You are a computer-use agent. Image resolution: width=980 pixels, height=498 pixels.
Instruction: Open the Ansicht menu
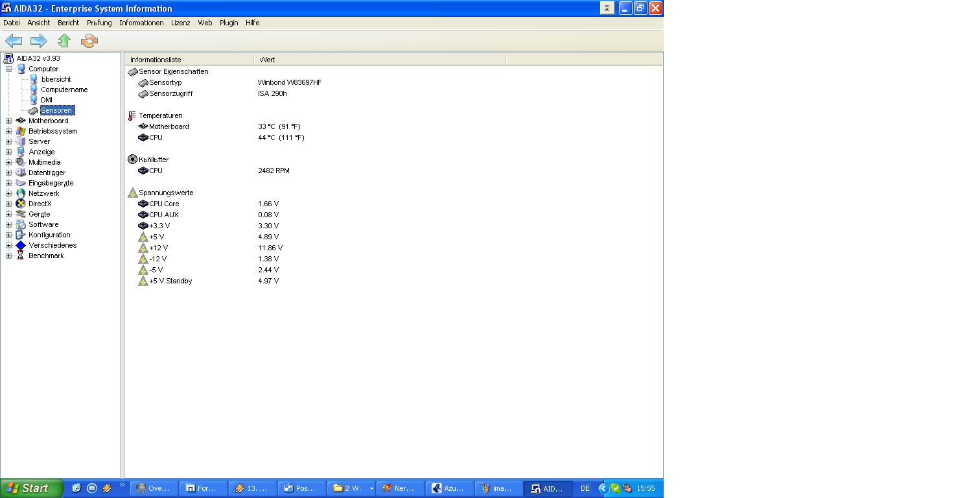[39, 23]
